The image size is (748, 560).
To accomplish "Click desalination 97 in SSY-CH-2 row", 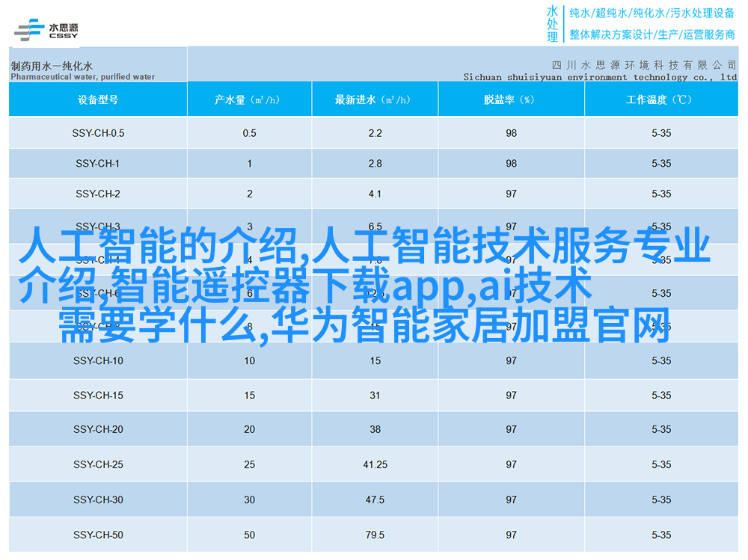I will [512, 194].
